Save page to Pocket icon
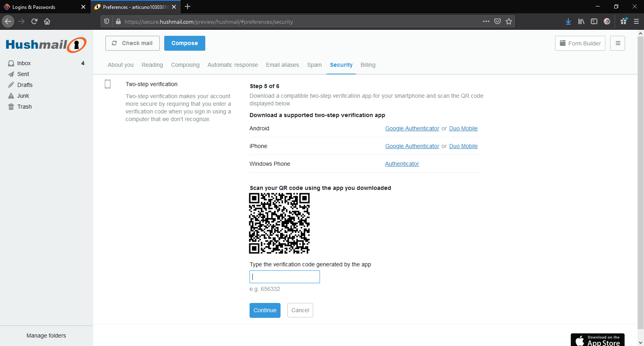 [497, 21]
